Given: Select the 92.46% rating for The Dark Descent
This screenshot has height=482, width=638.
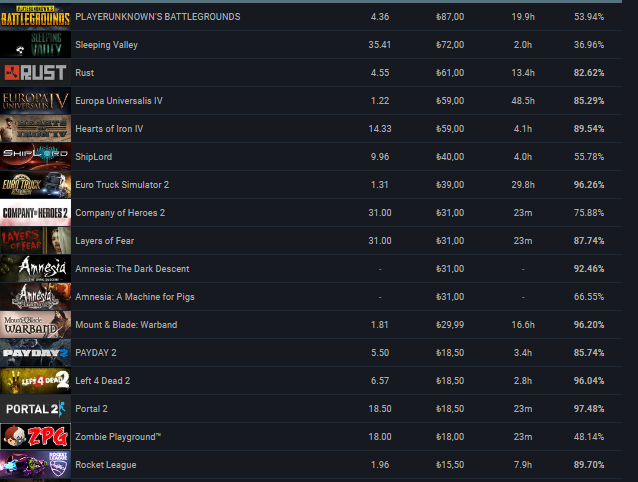Looking at the screenshot, I should 589,269.
